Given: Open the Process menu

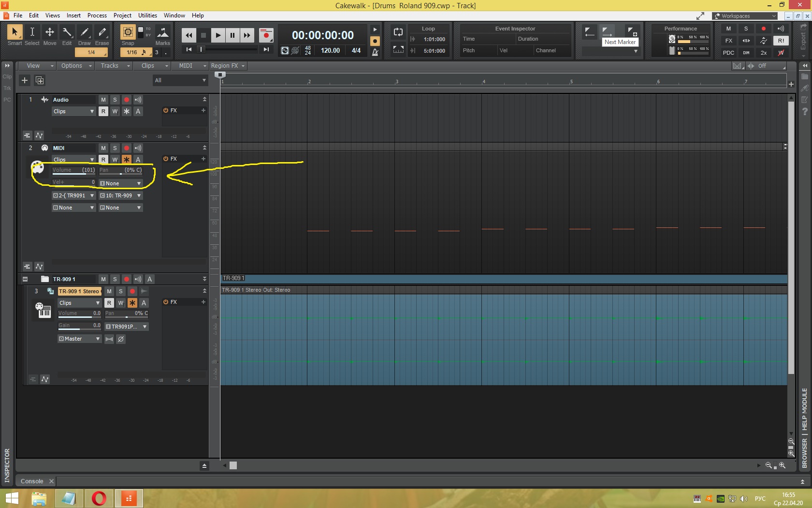Looking at the screenshot, I should coord(97,15).
